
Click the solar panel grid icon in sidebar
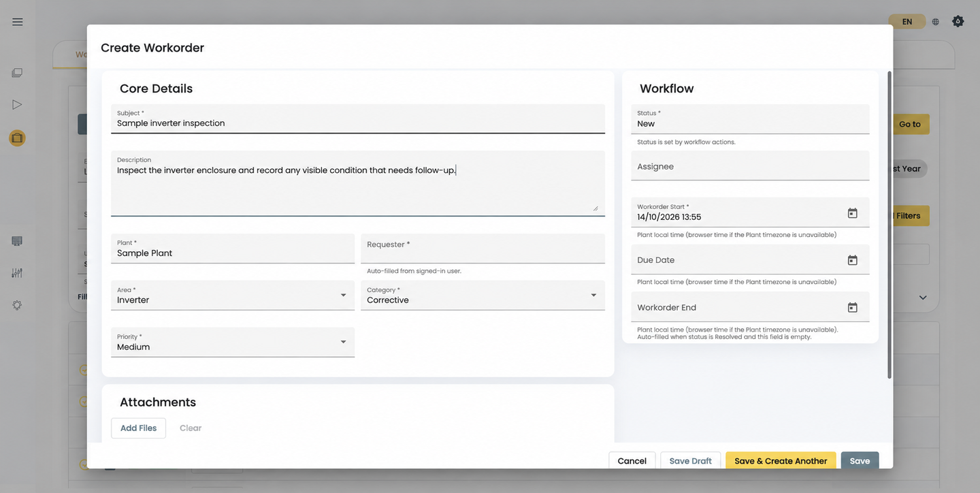(17, 241)
